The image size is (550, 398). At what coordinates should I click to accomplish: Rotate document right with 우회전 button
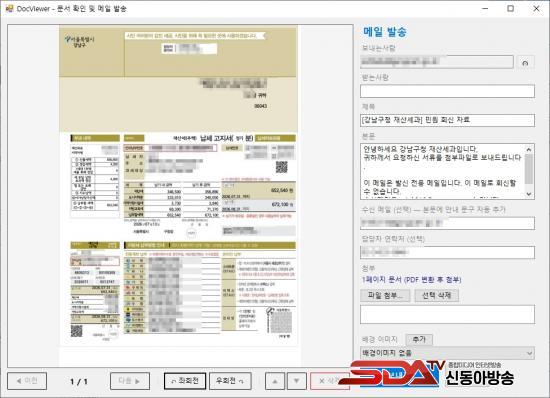pos(230,381)
